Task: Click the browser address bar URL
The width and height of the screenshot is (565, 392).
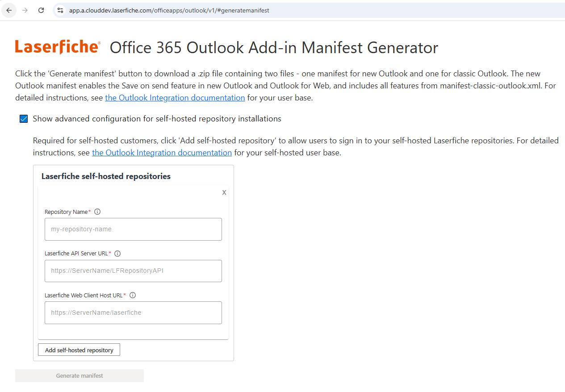Action: (x=169, y=10)
